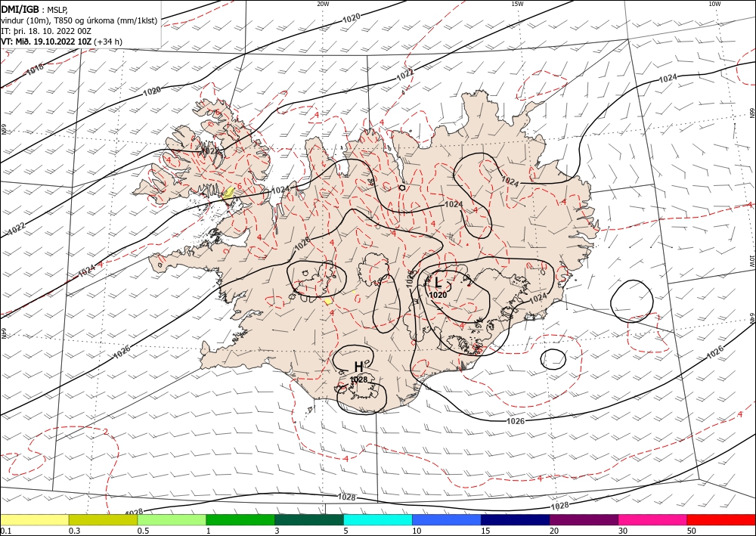The width and height of the screenshot is (756, 536).
Task: Click the yellow precipitation patch in the Westfjords
Action: (x=228, y=194)
